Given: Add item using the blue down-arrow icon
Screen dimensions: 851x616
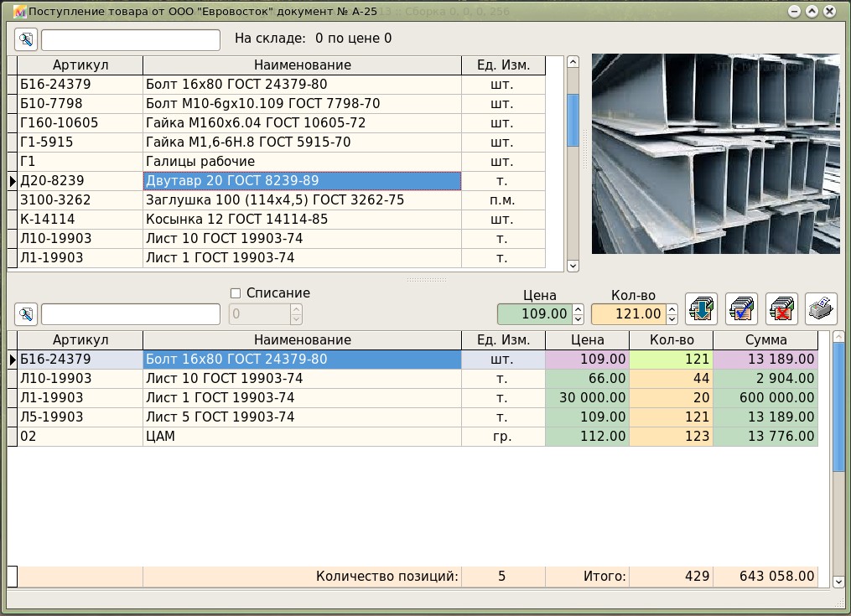Looking at the screenshot, I should coord(701,309).
